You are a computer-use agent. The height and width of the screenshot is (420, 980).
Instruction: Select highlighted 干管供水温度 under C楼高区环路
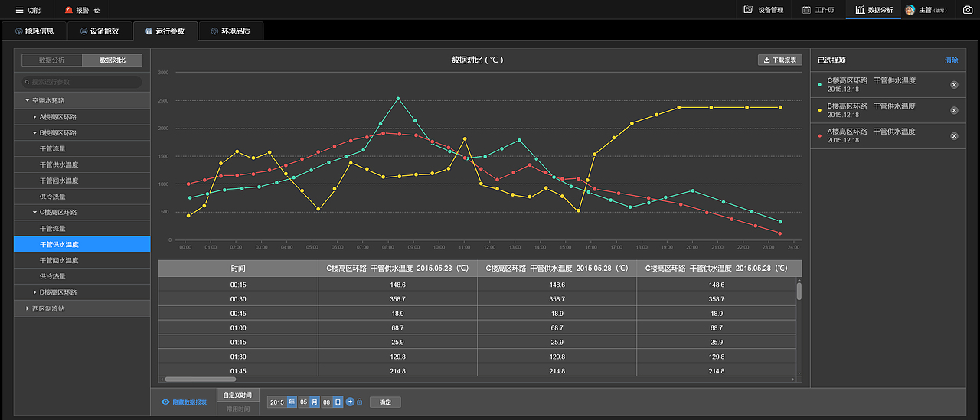[82, 245]
